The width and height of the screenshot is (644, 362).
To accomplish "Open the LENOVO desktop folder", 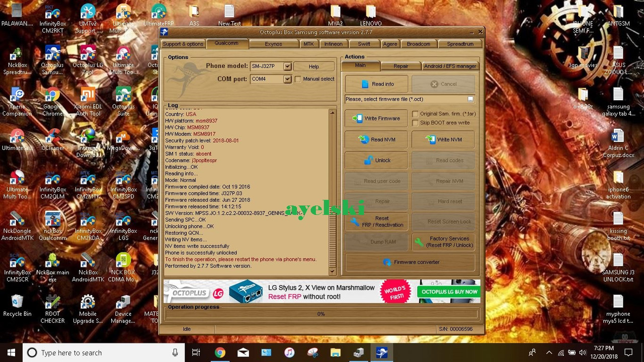I will pos(371,15).
